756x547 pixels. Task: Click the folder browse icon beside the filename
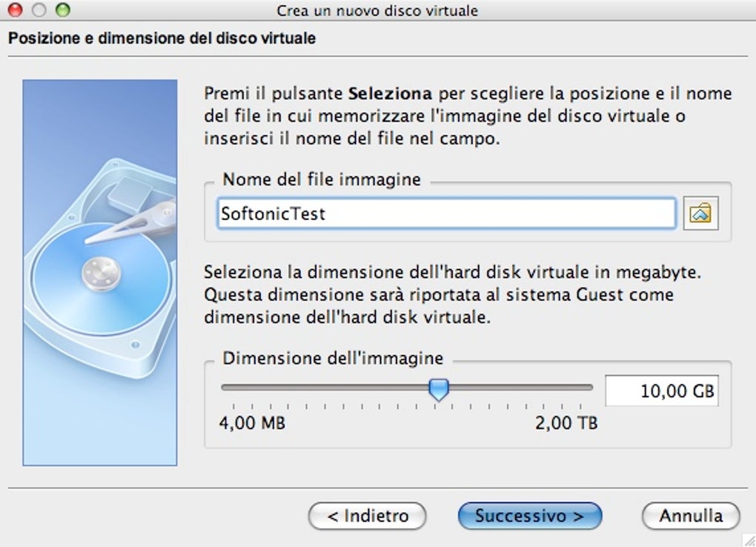point(700,214)
